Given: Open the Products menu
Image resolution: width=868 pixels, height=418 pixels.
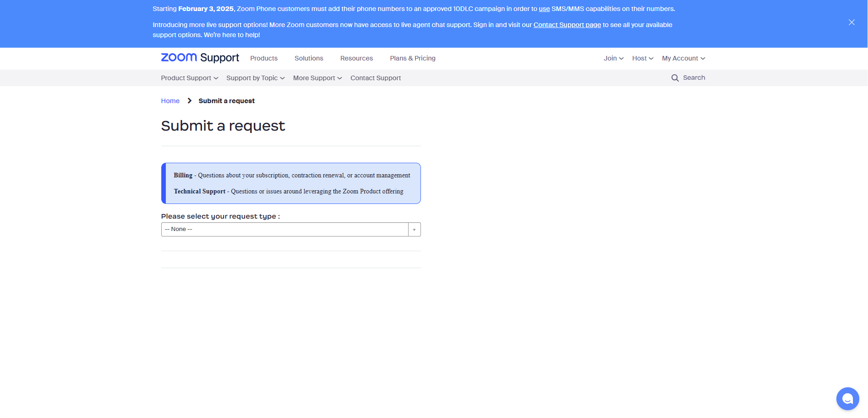Looking at the screenshot, I should click(264, 58).
